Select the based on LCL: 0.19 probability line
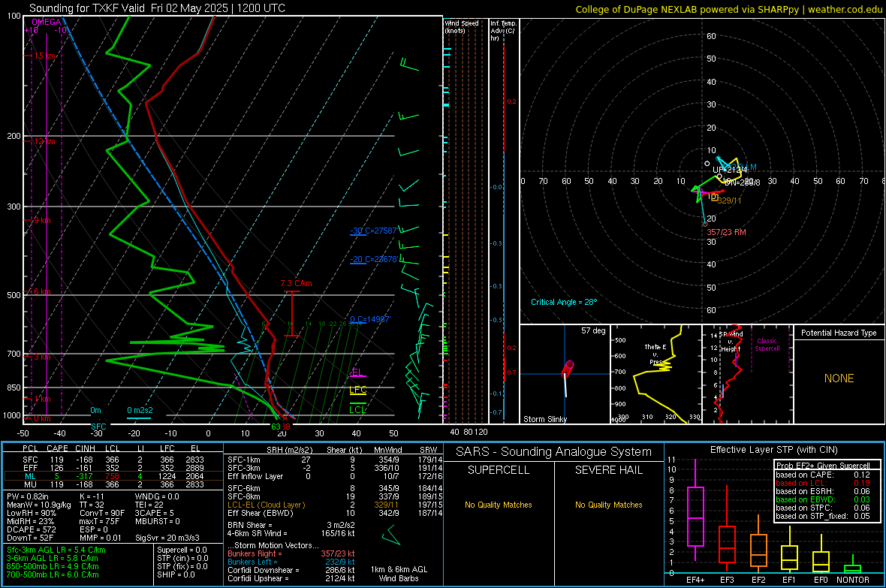 click(823, 483)
